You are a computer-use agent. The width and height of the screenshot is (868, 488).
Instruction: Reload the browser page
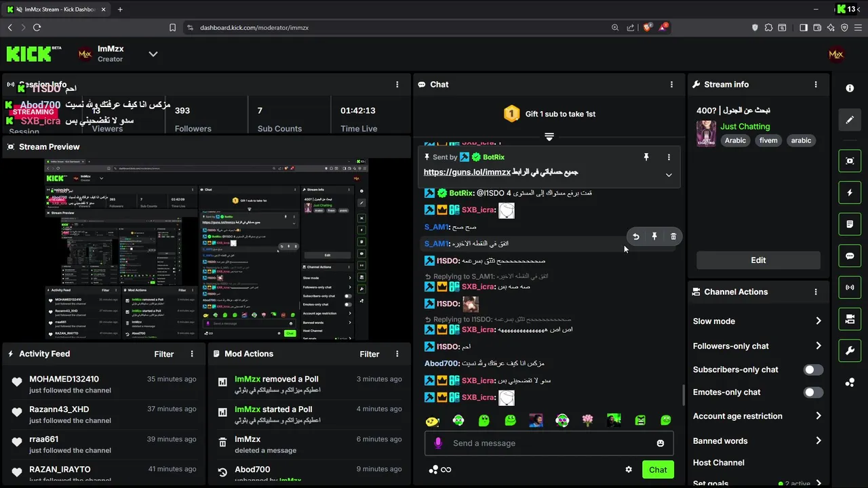pyautogui.click(x=37, y=28)
